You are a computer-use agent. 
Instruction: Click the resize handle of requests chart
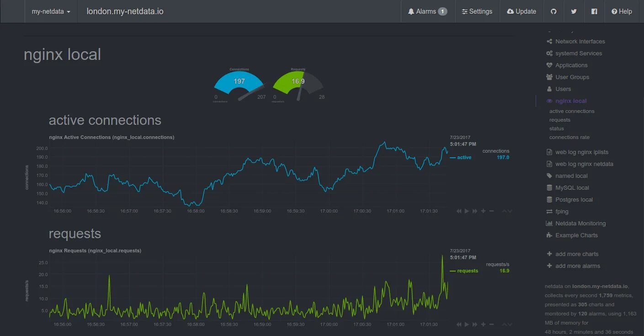[x=507, y=324]
